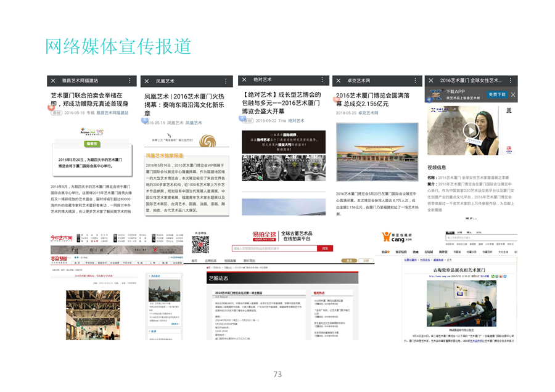
Task: Click the 绝对艺术 account link beside Tina
Action: click(296, 121)
